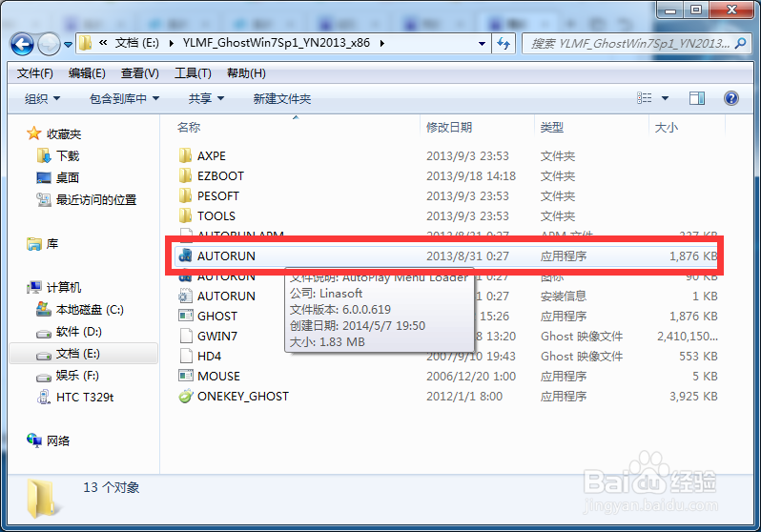Sort by the 类型 column header
Image resolution: width=761 pixels, height=532 pixels.
(552, 127)
